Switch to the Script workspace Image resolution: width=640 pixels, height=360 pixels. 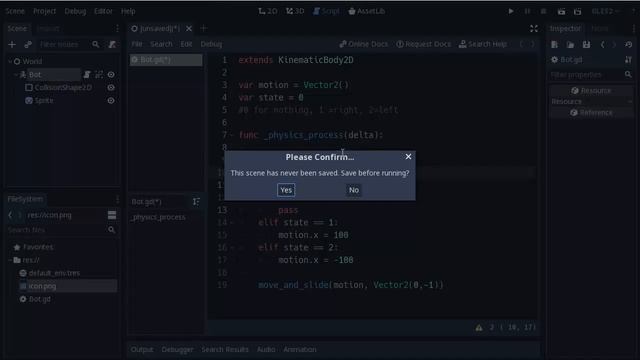[326, 11]
